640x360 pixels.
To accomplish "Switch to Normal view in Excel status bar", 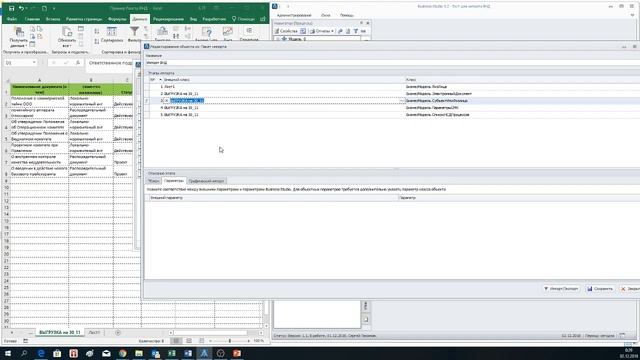I will pos(176,341).
